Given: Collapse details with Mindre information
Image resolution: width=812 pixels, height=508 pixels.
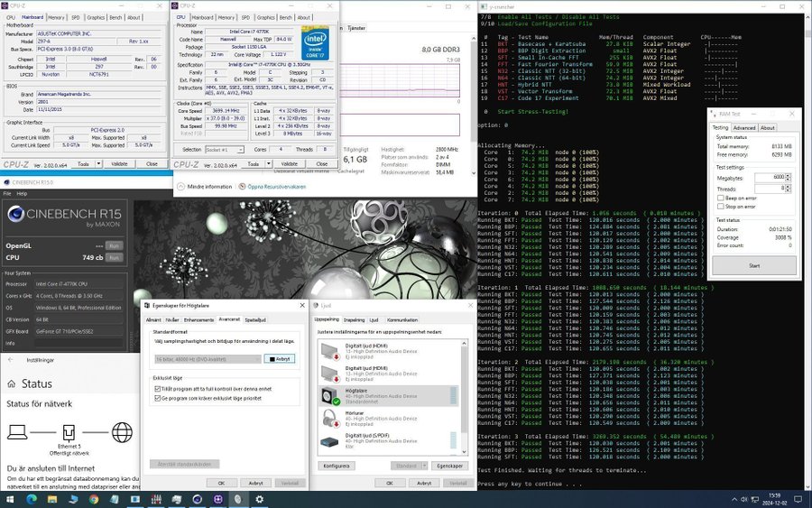Looking at the screenshot, I should (x=205, y=187).
